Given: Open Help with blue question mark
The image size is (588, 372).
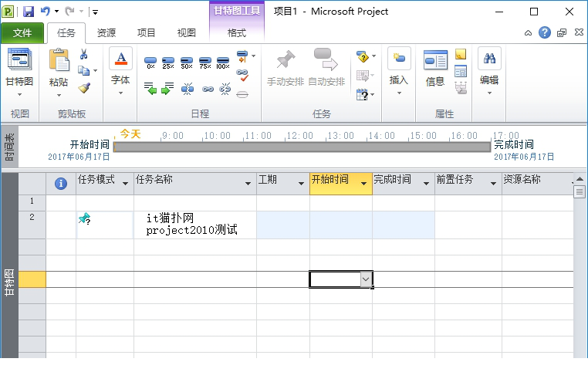Looking at the screenshot, I should [545, 32].
